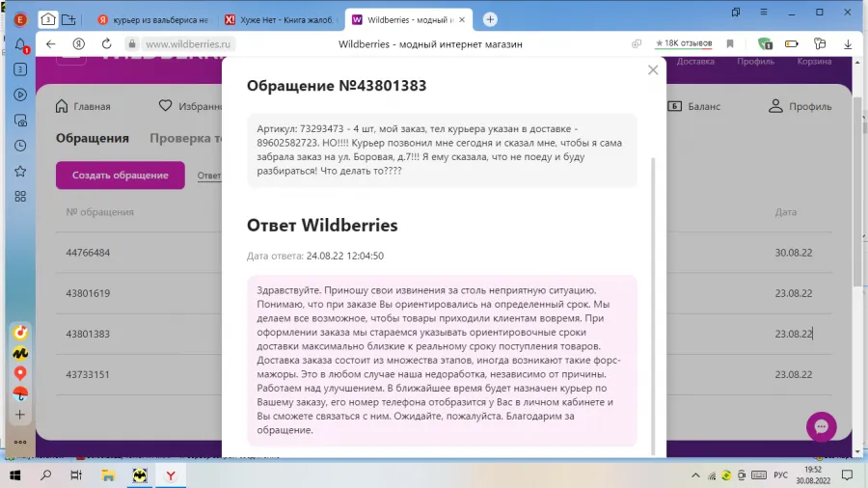Screen dimensions: 868x488
Task: Open File Explorer from the taskbar
Action: 108,475
